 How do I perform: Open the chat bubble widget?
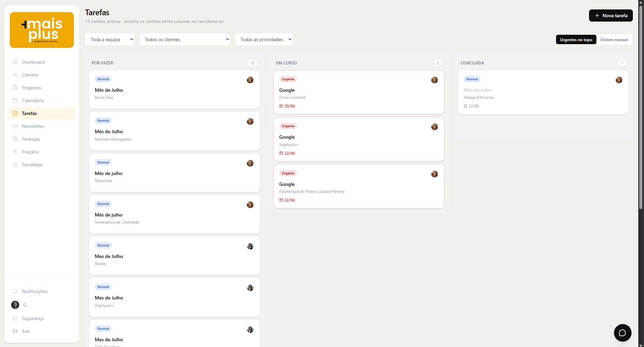[x=622, y=332]
